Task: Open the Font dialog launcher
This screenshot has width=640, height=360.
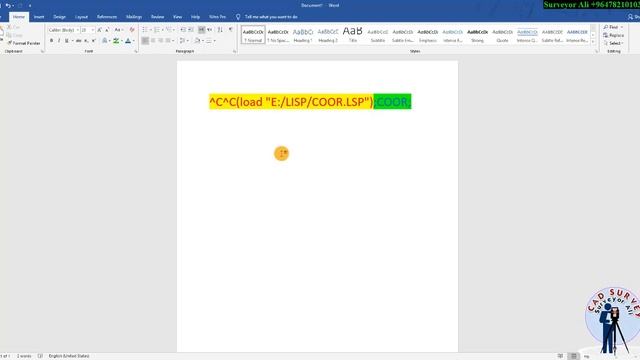Action: (x=136, y=51)
